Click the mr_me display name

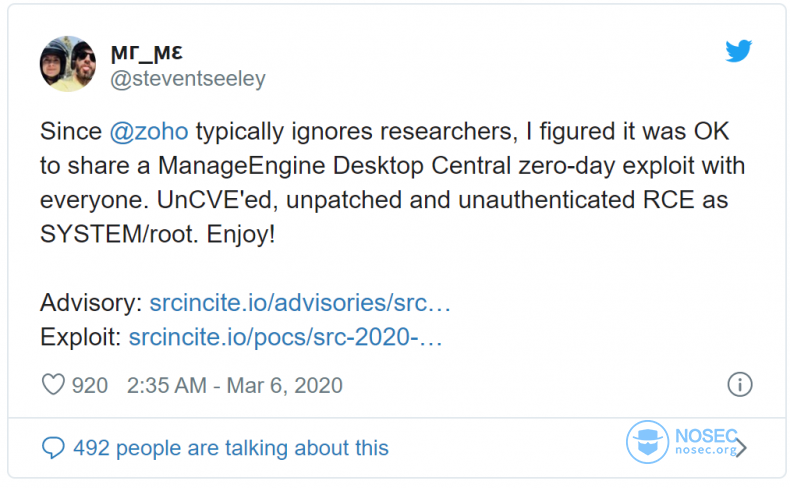[147, 52]
